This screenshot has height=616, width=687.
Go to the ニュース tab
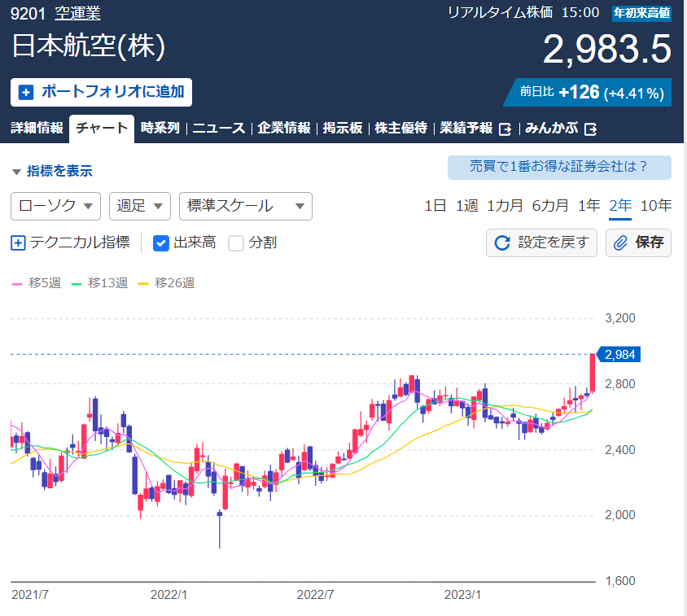click(x=219, y=128)
